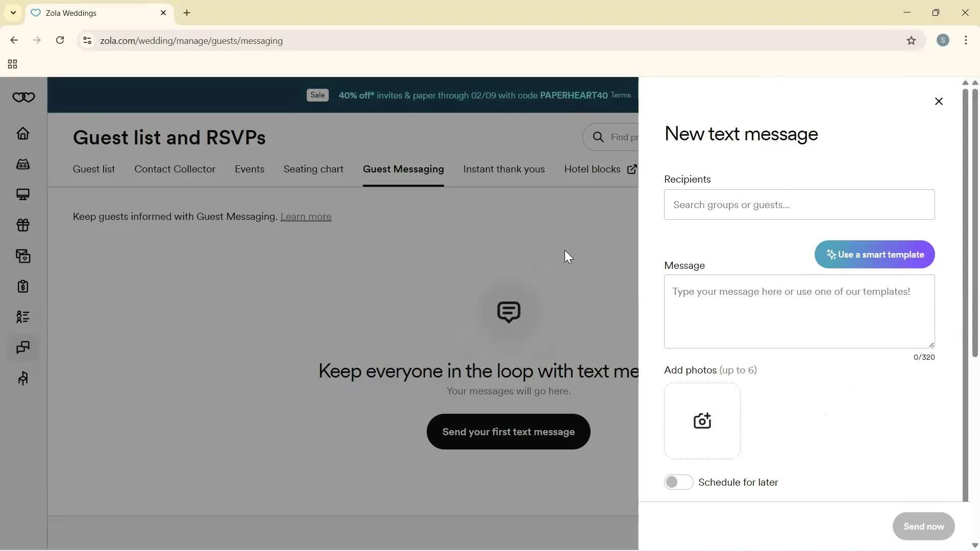The image size is (980, 551).
Task: Close the New text message panel
Action: (x=938, y=102)
